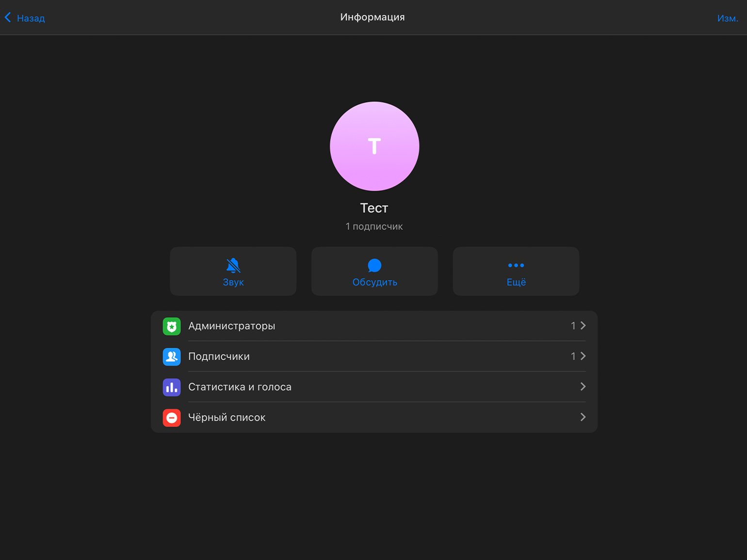Toggle sound with the muted bell icon
This screenshot has width=747, height=560.
(x=233, y=265)
